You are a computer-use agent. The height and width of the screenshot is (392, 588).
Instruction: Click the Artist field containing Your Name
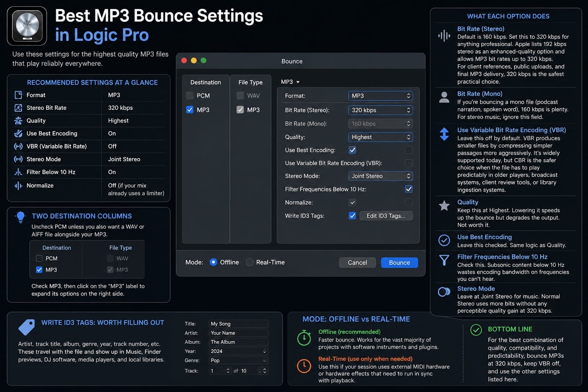point(238,333)
